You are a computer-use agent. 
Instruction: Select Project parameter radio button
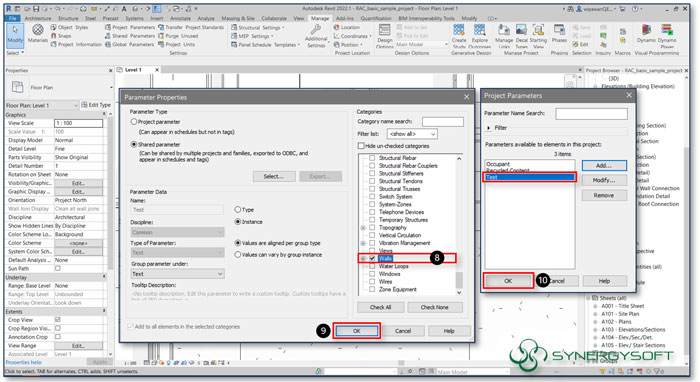point(133,121)
